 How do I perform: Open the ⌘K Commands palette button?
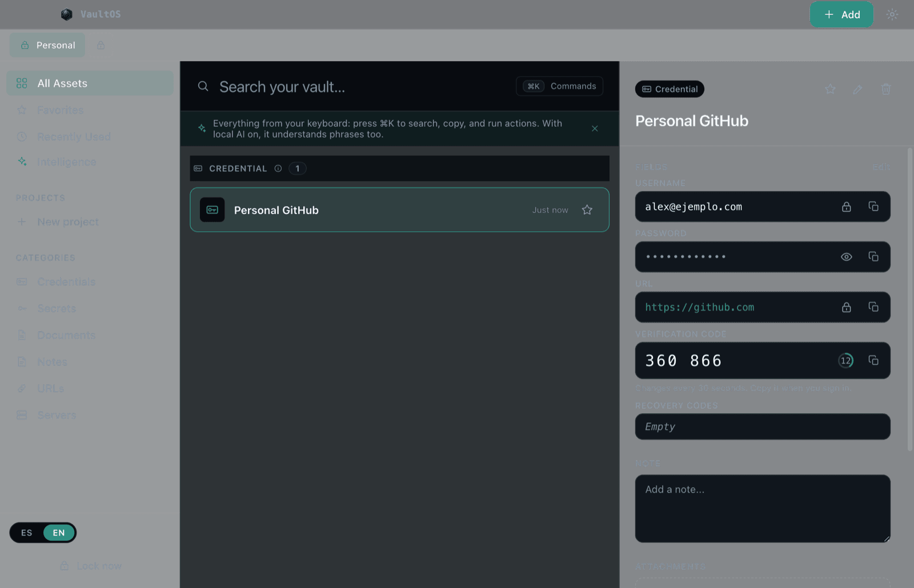tap(559, 86)
